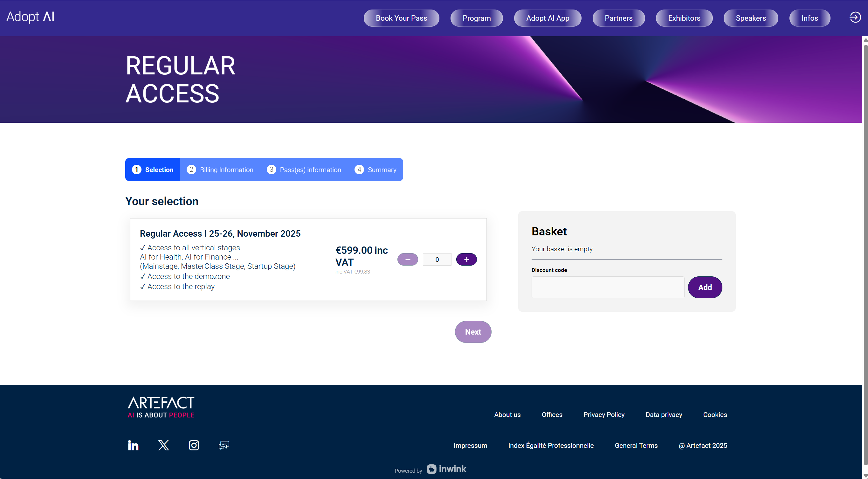
Task: Click Add to apply discount code
Action: pos(705,287)
